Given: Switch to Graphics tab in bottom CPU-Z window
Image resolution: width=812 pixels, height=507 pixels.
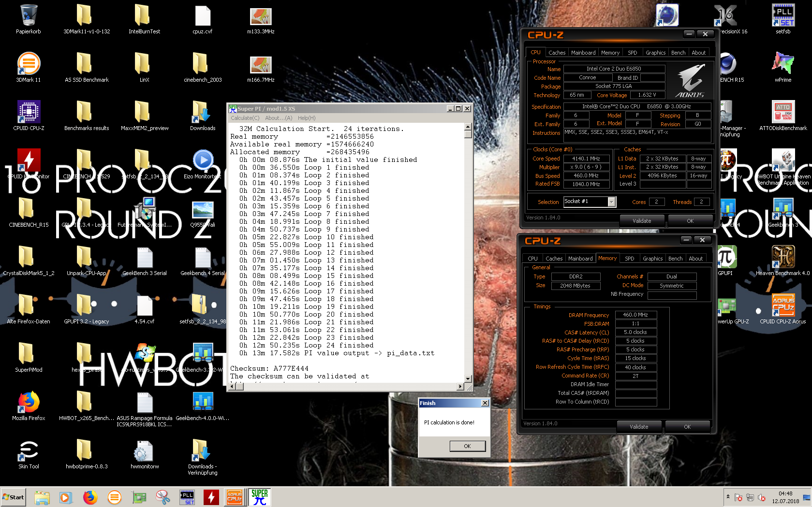Looking at the screenshot, I should [652, 259].
